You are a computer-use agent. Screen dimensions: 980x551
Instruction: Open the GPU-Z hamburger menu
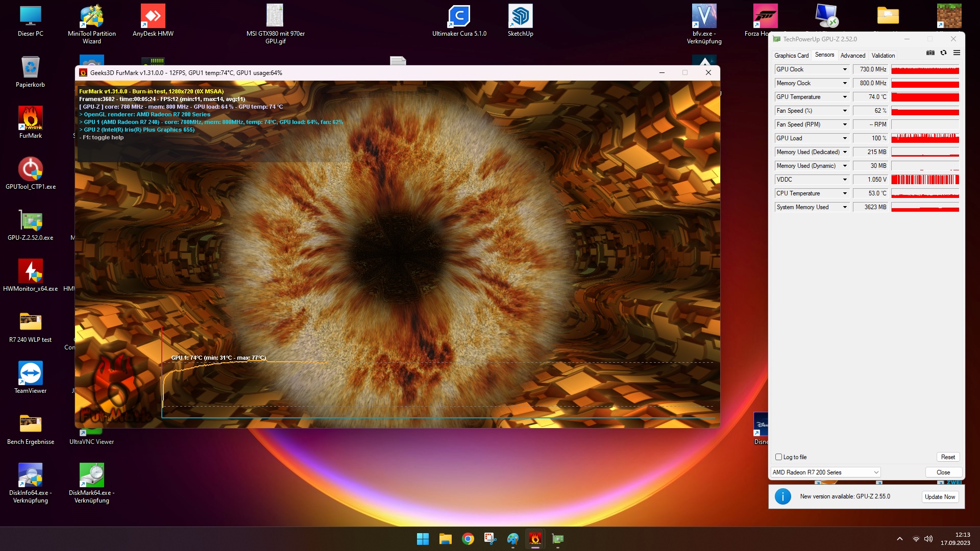pos(957,53)
